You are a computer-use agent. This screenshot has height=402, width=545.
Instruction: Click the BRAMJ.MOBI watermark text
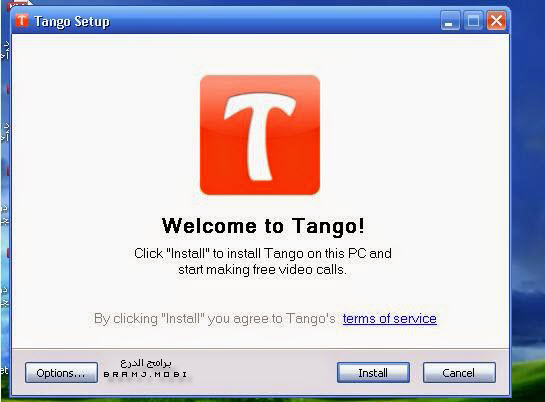pos(145,375)
